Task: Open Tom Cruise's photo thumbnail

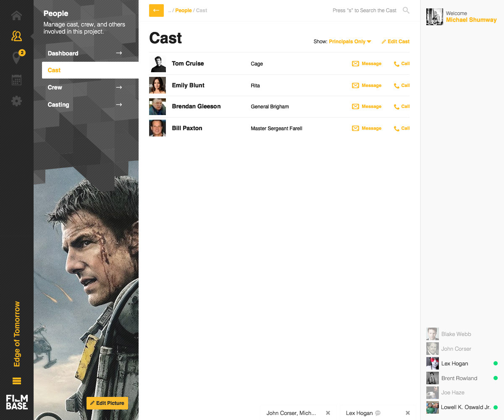Action: [x=157, y=64]
